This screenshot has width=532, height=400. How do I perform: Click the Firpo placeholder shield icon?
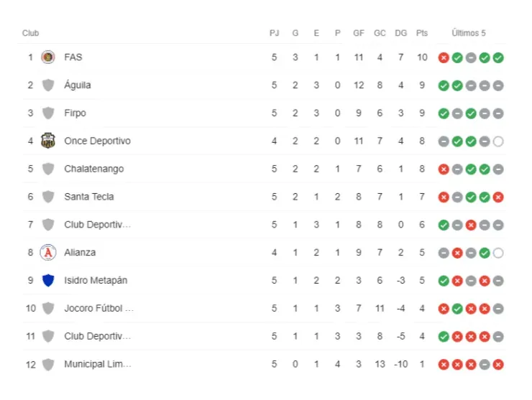point(48,113)
